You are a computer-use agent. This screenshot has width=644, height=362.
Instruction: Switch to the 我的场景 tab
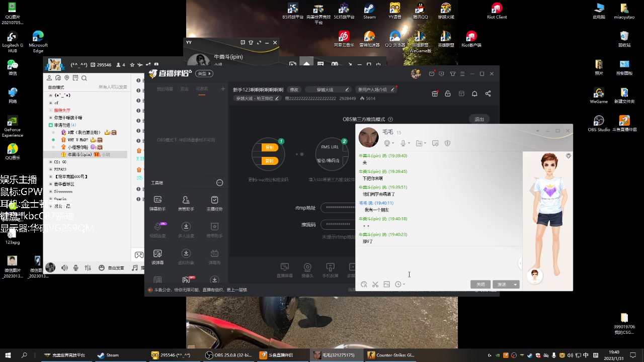point(165,89)
